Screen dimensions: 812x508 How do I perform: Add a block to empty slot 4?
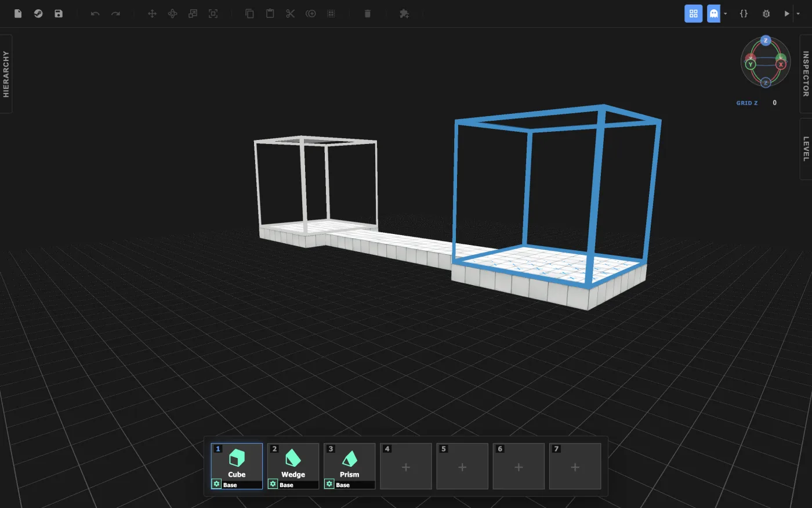pos(405,466)
